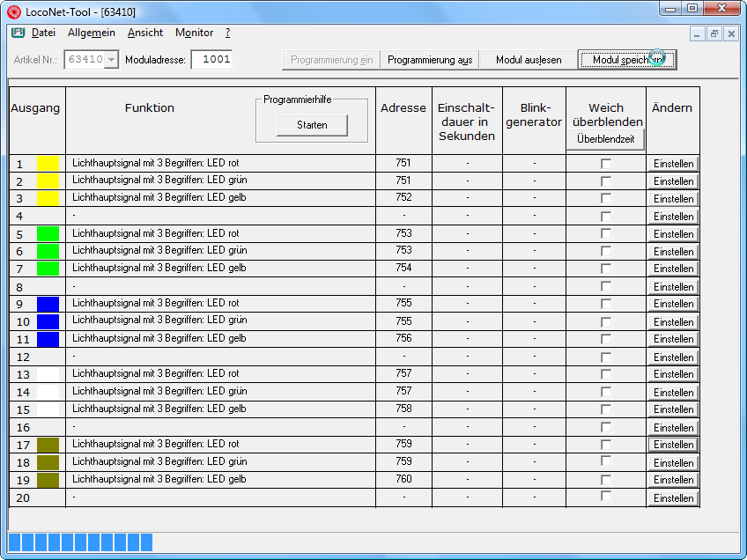This screenshot has height=560, width=747.
Task: Click Einstellen for Ausgang 20
Action: (673, 498)
